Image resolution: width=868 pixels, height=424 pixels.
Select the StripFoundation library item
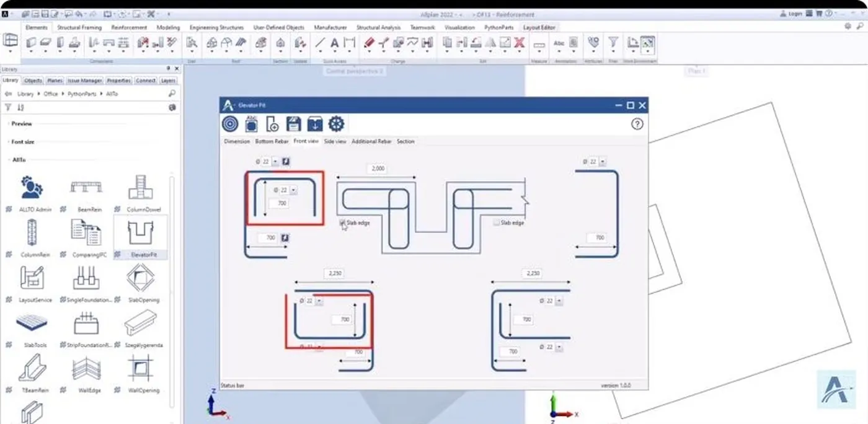pyautogui.click(x=86, y=329)
